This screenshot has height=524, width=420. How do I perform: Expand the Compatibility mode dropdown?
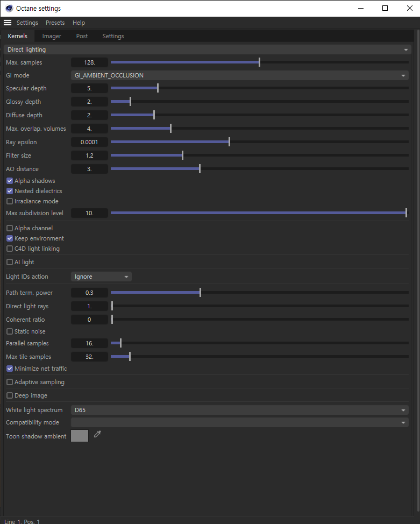point(239,422)
